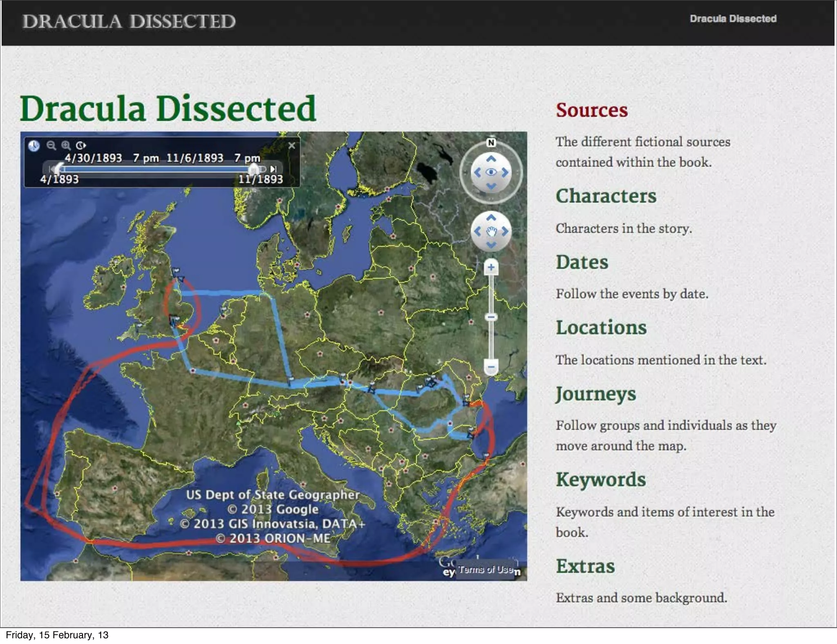Zoom out with the minus button
The height and width of the screenshot is (644, 837).
click(491, 366)
